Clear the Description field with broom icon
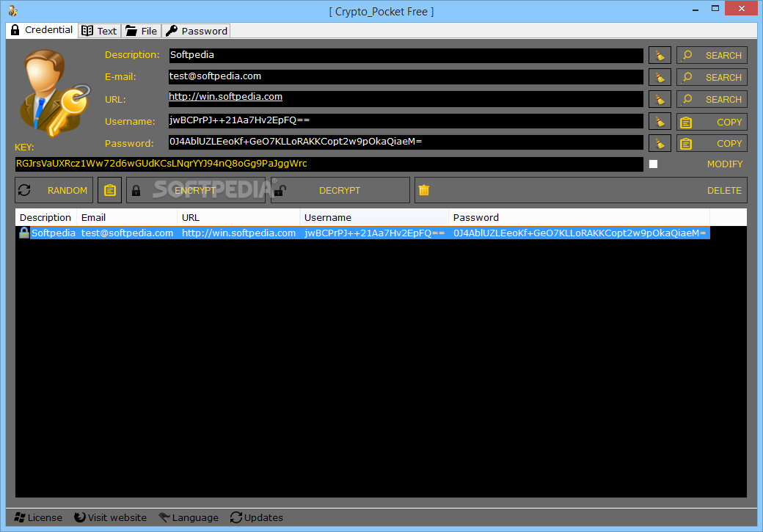 [x=660, y=56]
